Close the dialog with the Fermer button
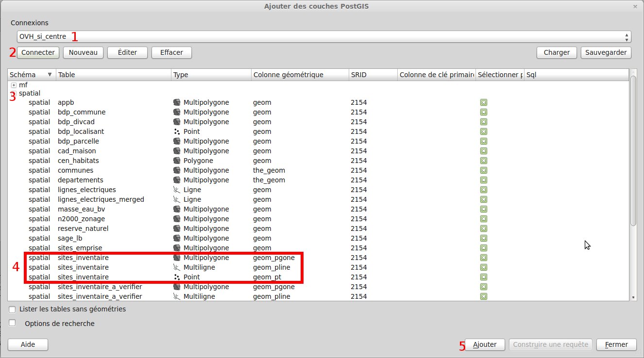The image size is (644, 358). [x=616, y=344]
